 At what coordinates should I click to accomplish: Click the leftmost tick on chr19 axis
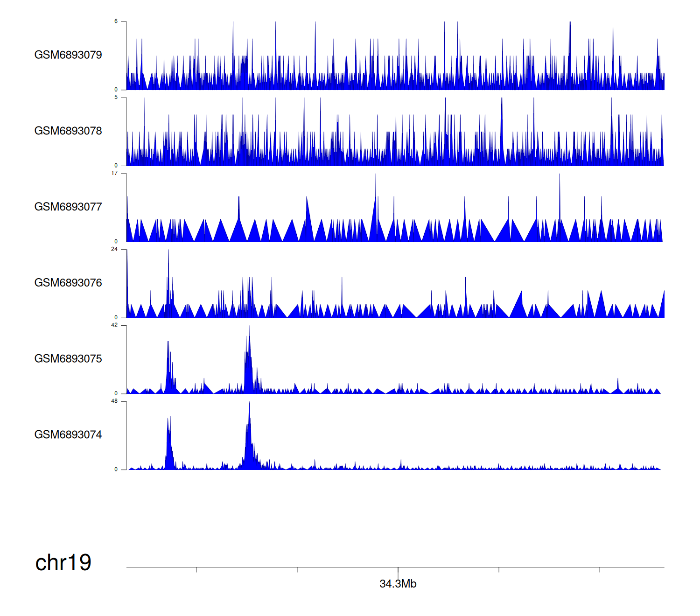(196, 570)
